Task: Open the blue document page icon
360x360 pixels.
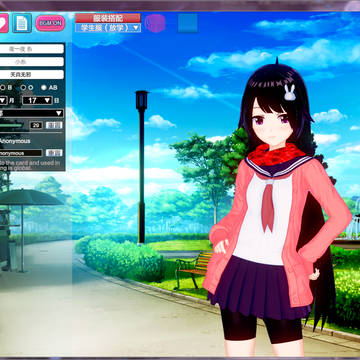Action: click(22, 23)
